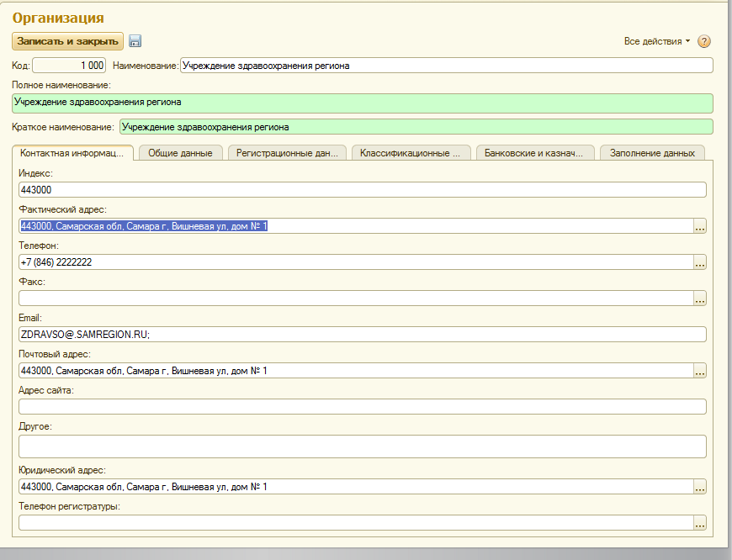The width and height of the screenshot is (732, 560).
Task: Open the Заполнение данных tab
Action: pyautogui.click(x=652, y=153)
